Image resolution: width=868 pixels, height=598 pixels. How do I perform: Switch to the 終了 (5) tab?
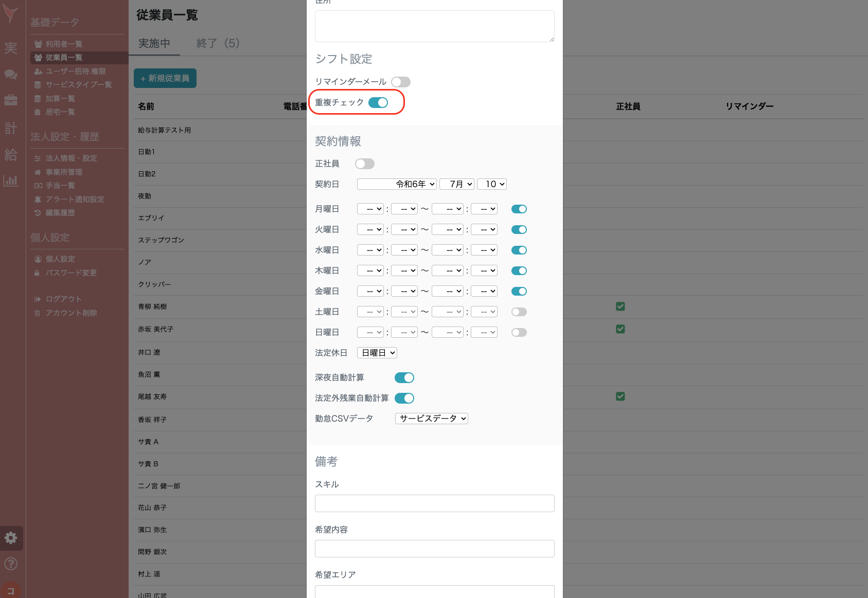point(218,43)
